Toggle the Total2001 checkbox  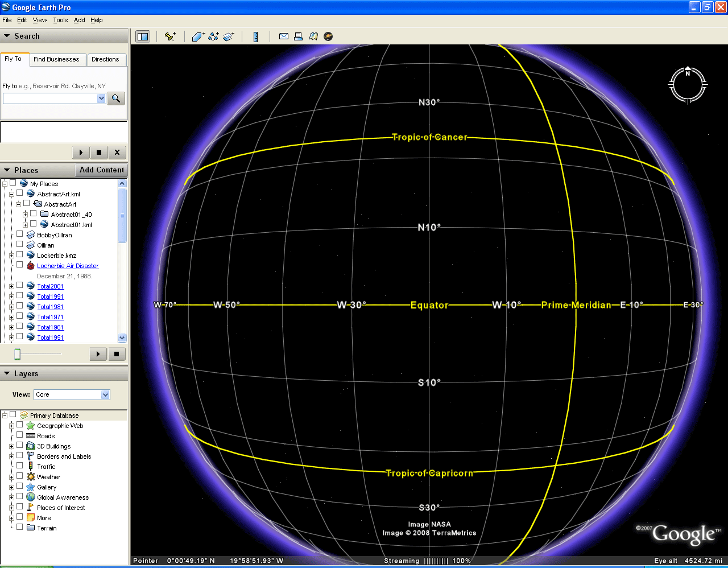pyautogui.click(x=20, y=286)
